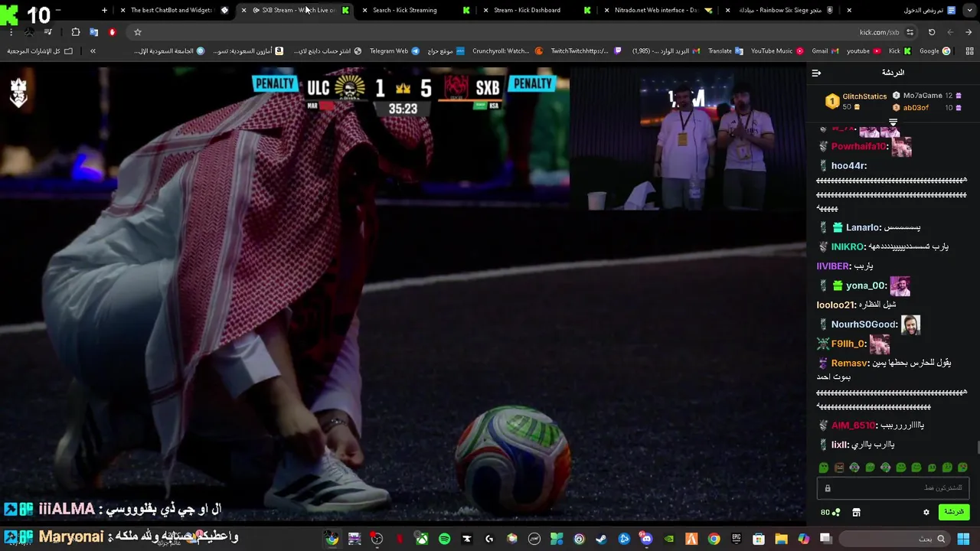Open the Xbox app in the taskbar
The image size is (980, 551).
(422, 539)
